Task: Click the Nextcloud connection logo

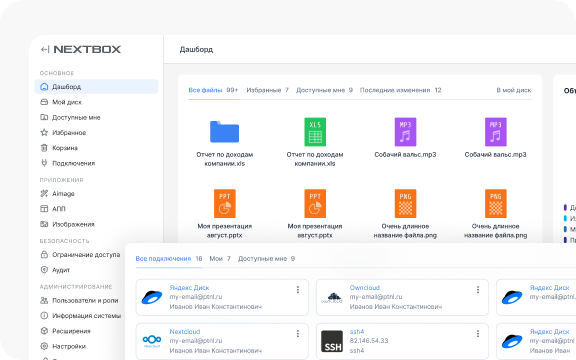Action: [x=152, y=341]
